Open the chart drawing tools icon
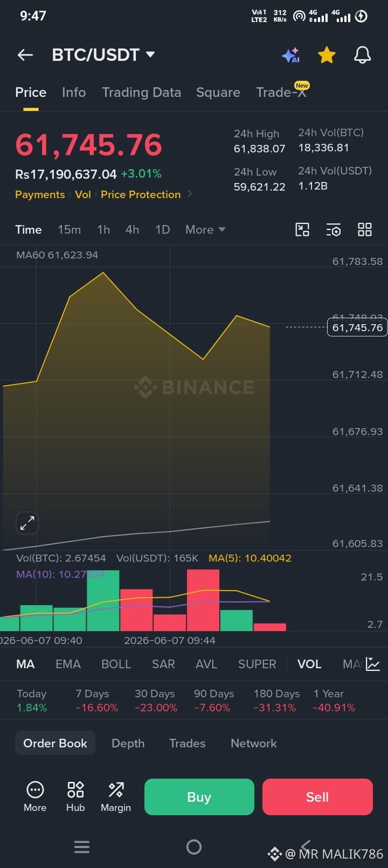This screenshot has height=868, width=388. [x=302, y=230]
